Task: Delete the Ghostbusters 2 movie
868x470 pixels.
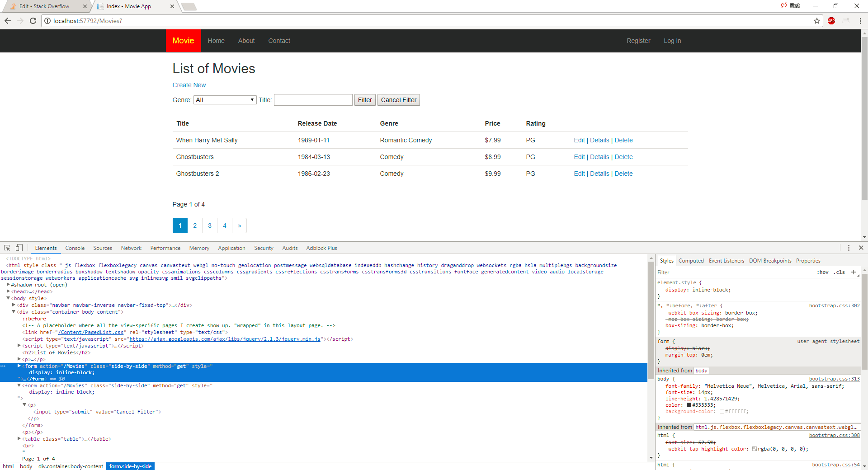Action: (x=623, y=174)
